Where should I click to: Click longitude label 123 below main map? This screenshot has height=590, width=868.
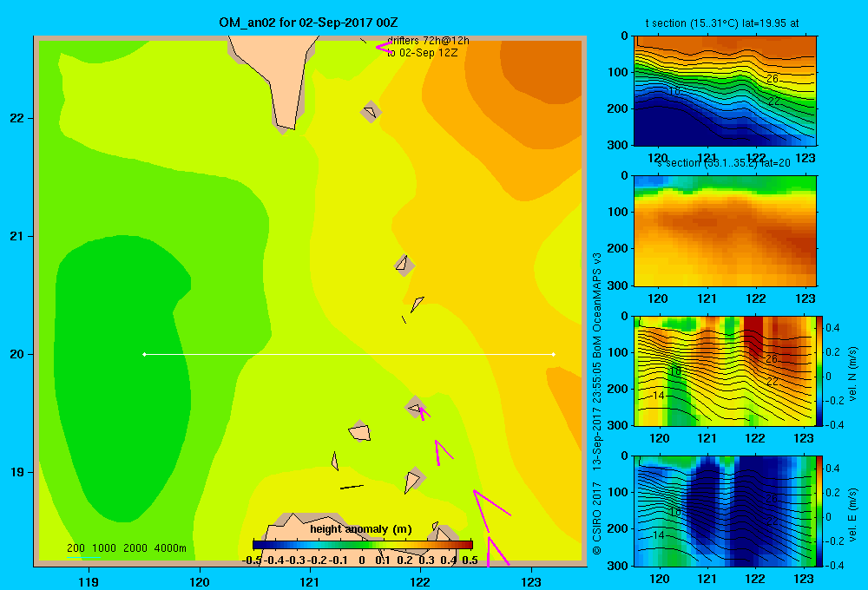[x=531, y=581]
